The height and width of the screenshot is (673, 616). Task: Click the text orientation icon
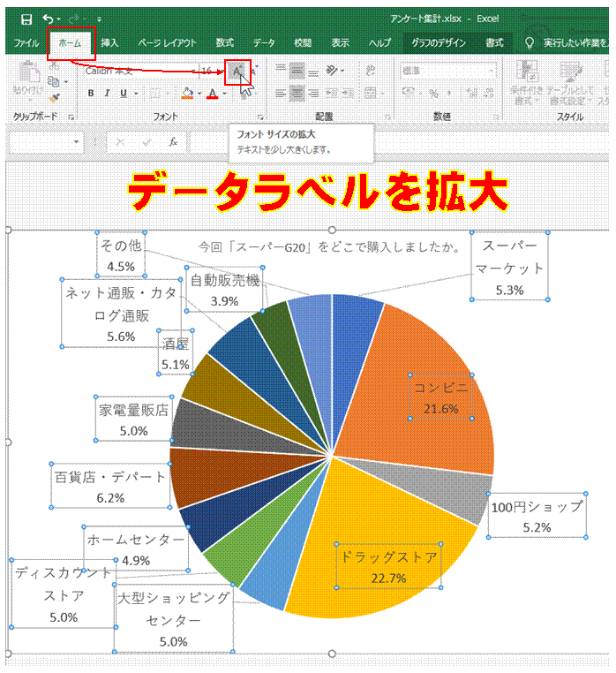point(332,71)
